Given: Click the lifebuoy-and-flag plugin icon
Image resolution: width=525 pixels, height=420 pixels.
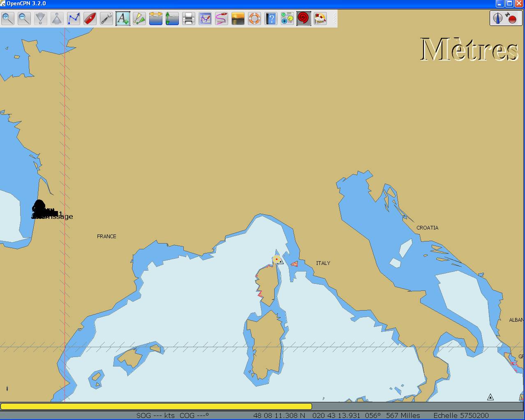Looking at the screenshot, I should [320, 19].
